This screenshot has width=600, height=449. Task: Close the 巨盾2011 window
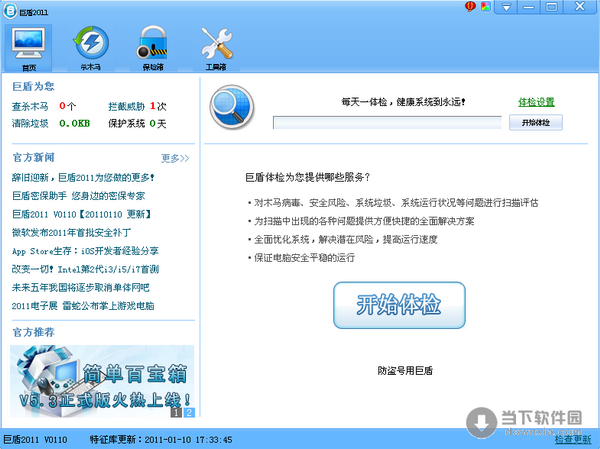coord(580,7)
